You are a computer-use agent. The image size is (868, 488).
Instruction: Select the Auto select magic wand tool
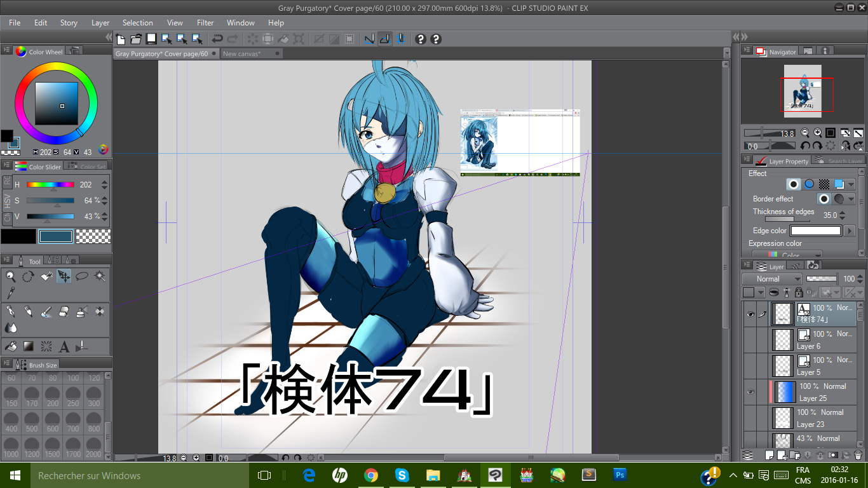point(100,276)
